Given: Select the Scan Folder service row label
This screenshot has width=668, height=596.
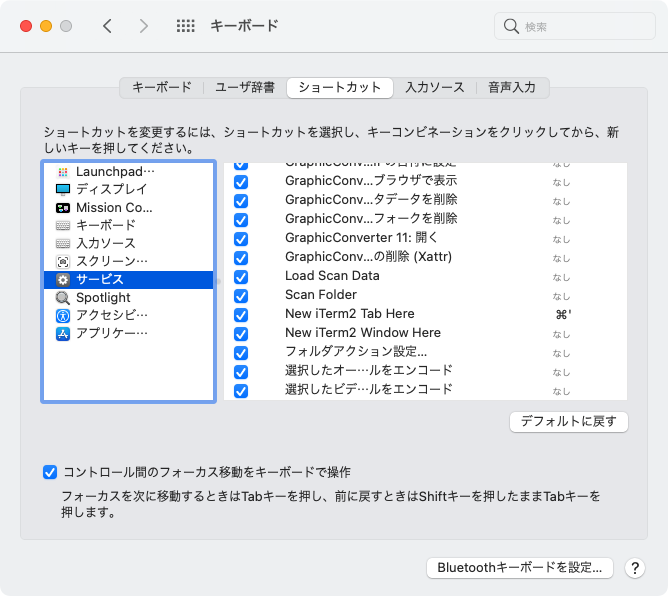Looking at the screenshot, I should pos(321,295).
